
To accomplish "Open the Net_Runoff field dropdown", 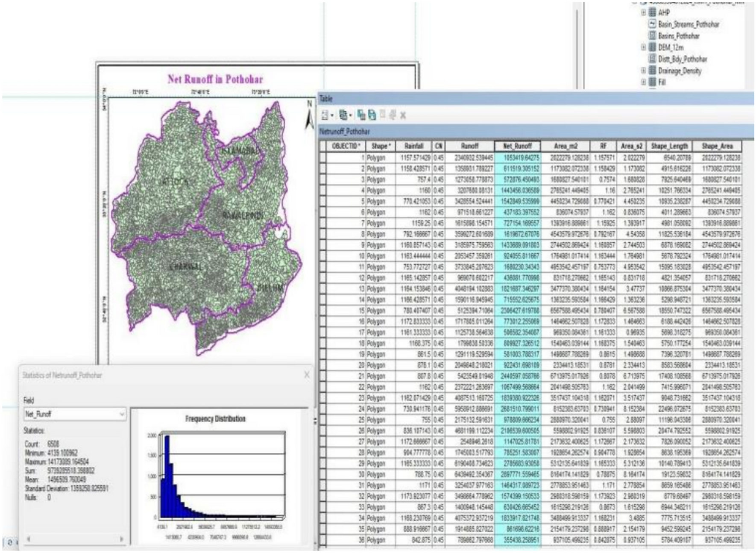I will coord(121,414).
